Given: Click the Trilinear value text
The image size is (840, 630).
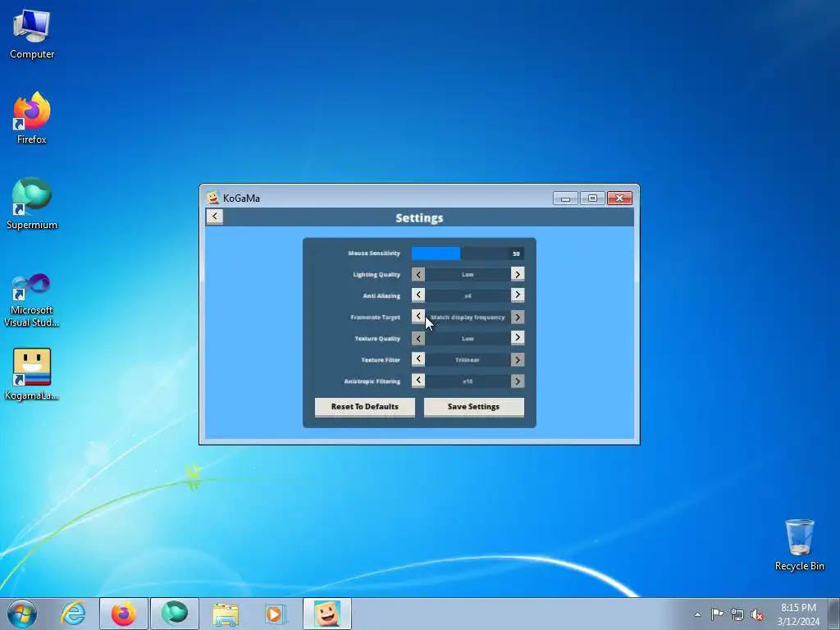Looking at the screenshot, I should click(467, 360).
